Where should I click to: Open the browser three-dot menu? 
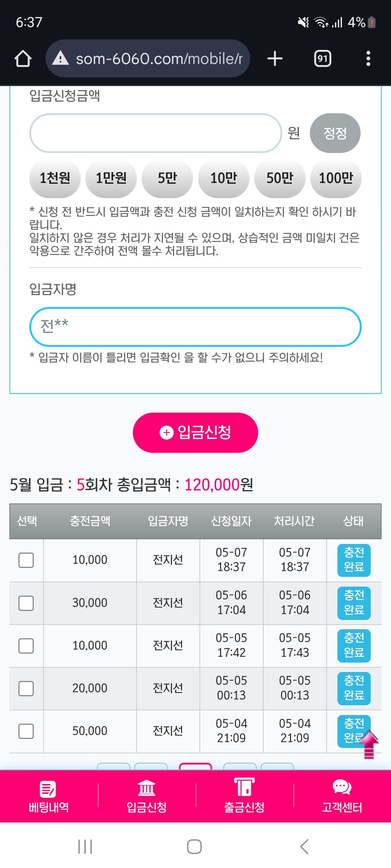pyautogui.click(x=368, y=59)
